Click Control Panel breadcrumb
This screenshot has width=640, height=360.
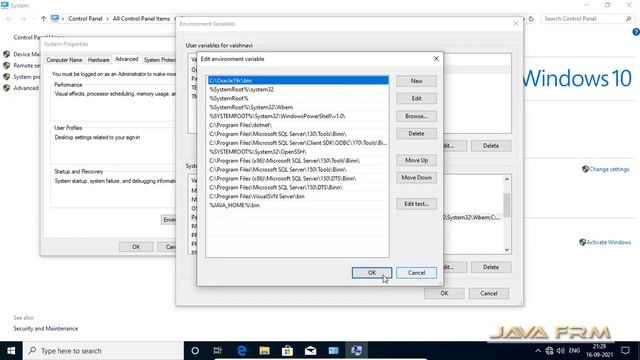point(85,19)
